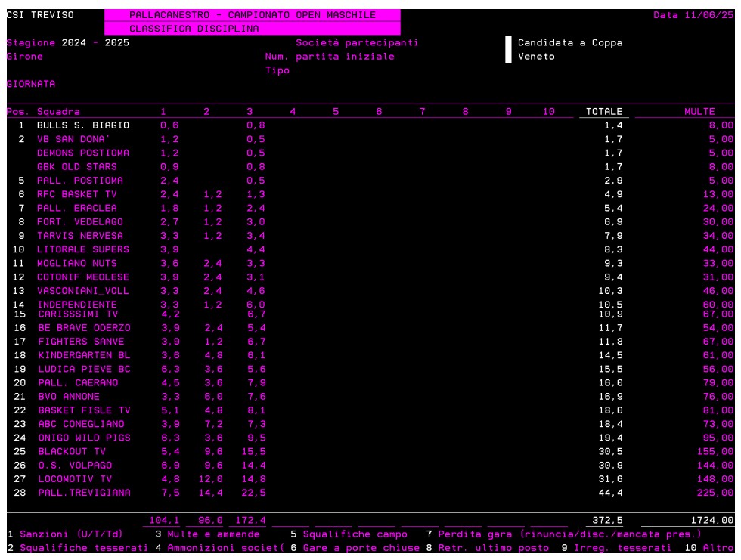The image size is (741, 560).
Task: Click the PALLACANESTRO campionato title bar
Action: pyautogui.click(x=252, y=14)
